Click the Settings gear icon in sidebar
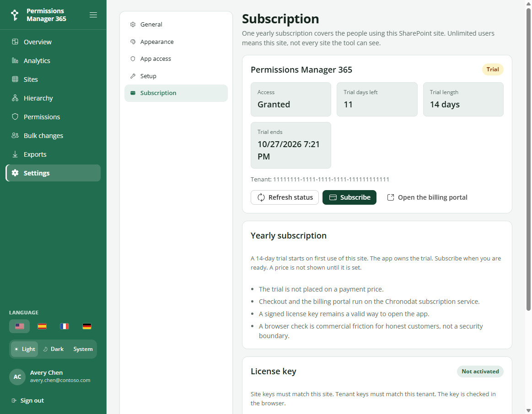Viewport: 532px width, 414px height. tap(15, 173)
